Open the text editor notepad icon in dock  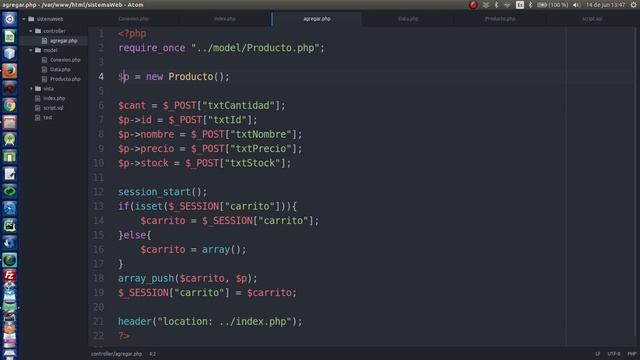tap(9, 174)
